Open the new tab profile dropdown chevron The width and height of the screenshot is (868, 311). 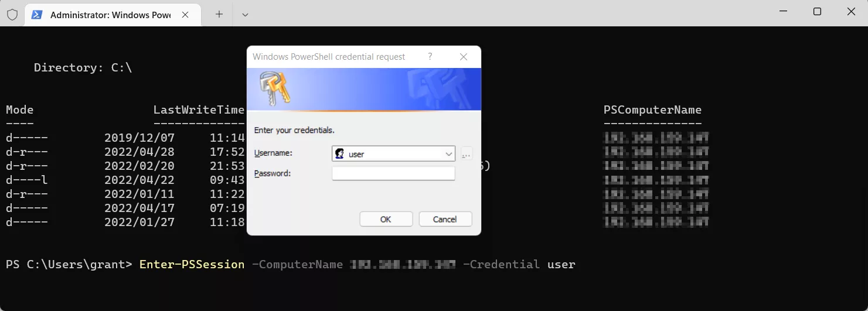point(245,15)
